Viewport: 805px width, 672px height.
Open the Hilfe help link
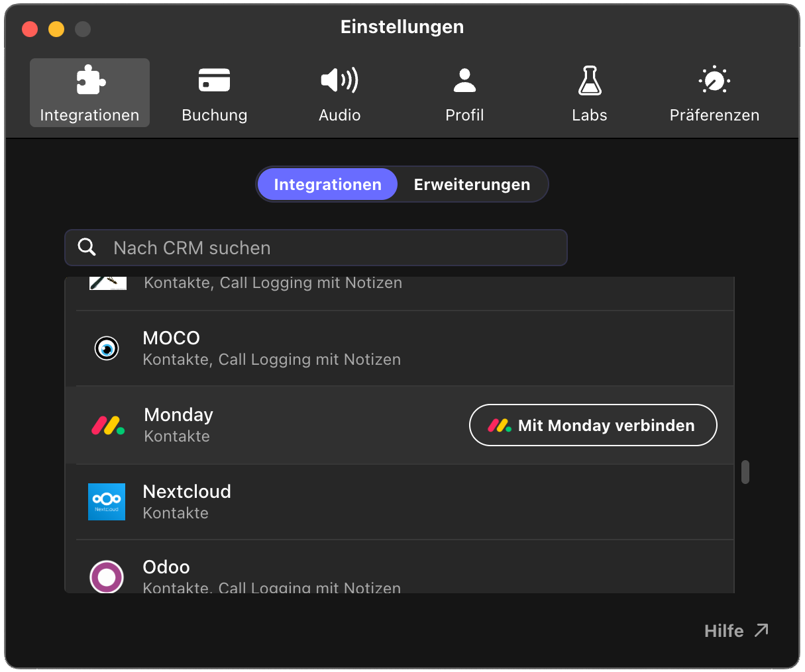(x=736, y=630)
